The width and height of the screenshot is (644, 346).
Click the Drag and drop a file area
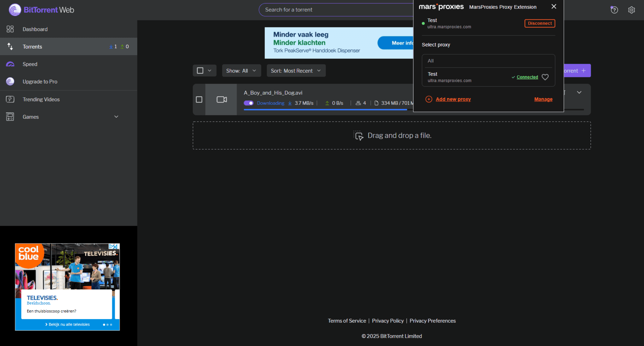click(x=392, y=136)
